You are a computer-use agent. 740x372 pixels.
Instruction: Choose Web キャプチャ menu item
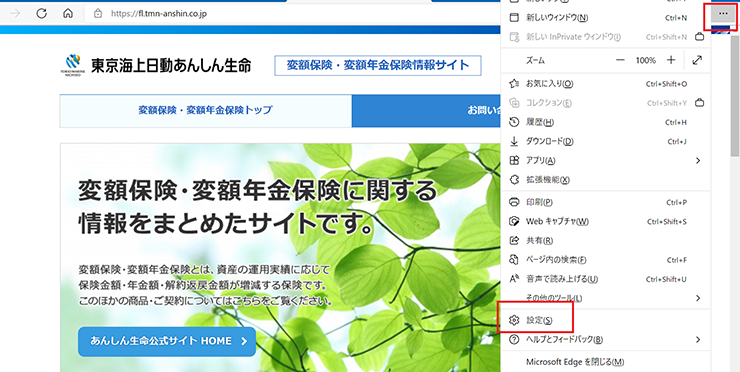[x=606, y=221]
